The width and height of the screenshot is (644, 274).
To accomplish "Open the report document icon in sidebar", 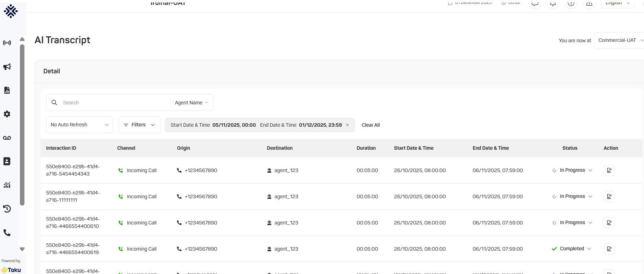I will (7, 90).
